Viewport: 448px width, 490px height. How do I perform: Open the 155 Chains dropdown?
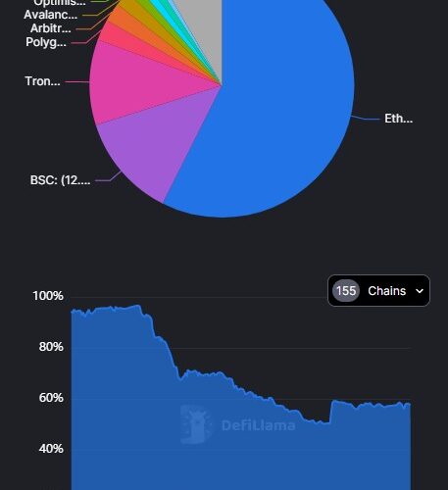click(x=378, y=291)
